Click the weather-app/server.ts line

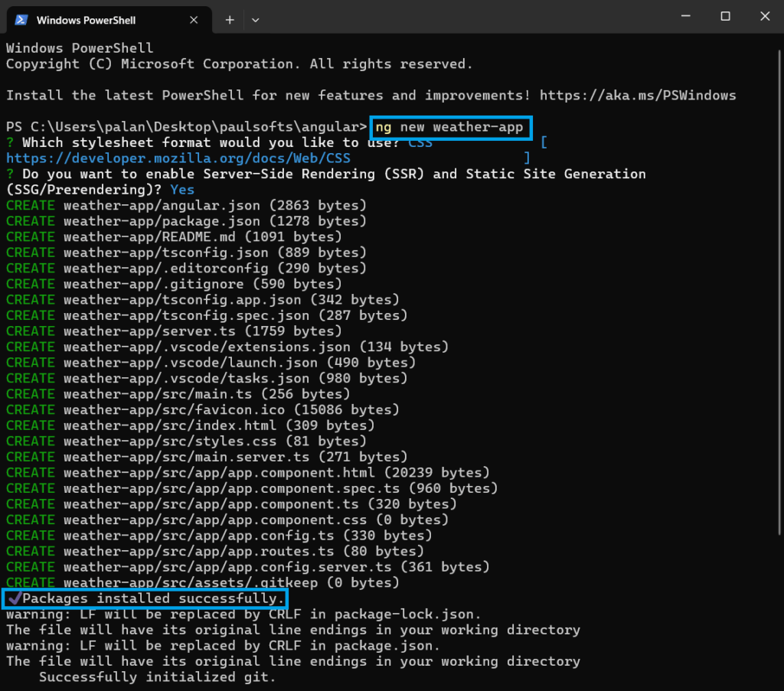[x=174, y=331]
